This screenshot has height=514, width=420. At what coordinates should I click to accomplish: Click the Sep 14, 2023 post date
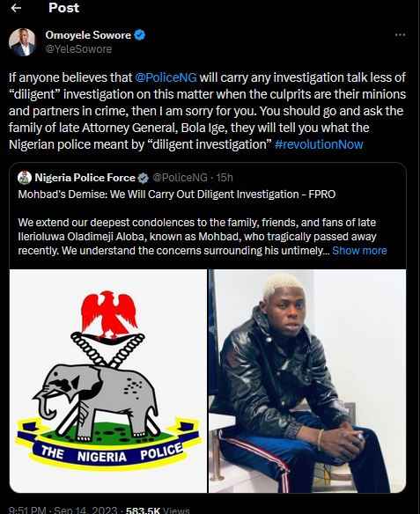click(x=85, y=510)
